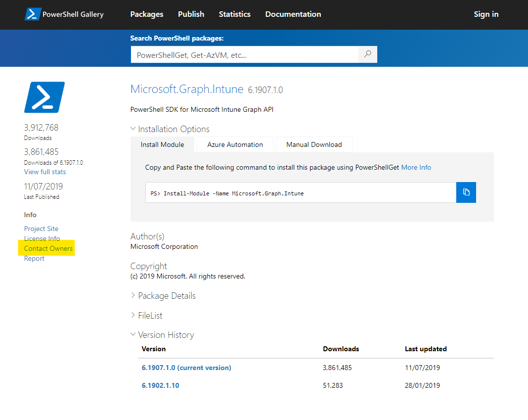Collapse the Installation Options section
Viewport: 528px width, 420px height.
170,129
